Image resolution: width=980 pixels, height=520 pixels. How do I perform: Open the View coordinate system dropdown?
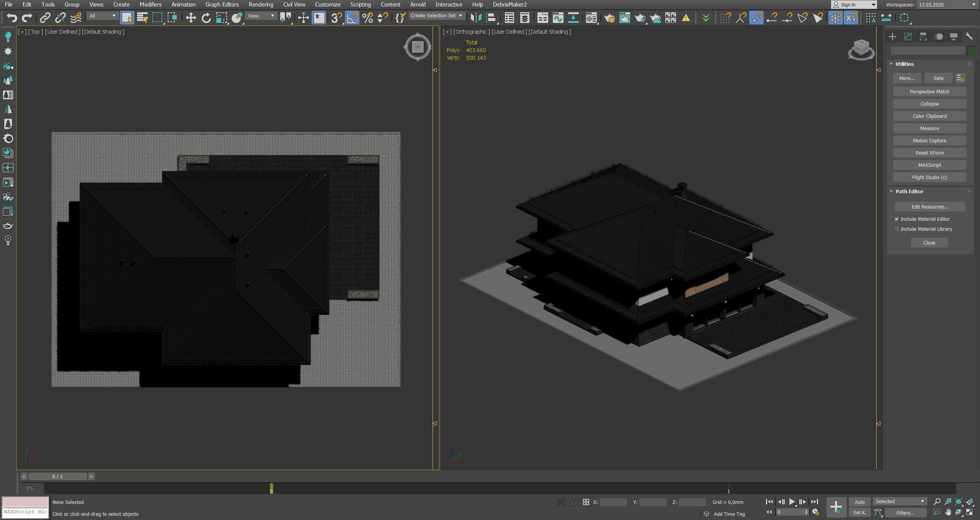pos(261,16)
